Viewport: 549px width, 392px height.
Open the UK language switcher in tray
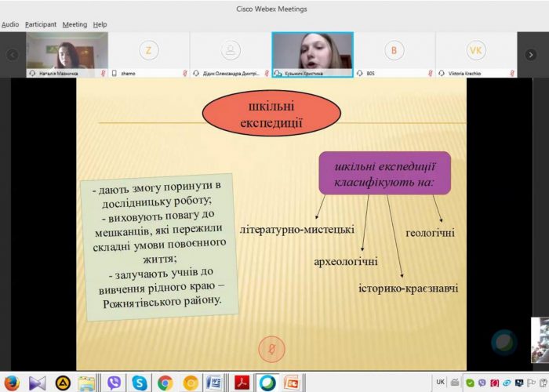tap(441, 382)
